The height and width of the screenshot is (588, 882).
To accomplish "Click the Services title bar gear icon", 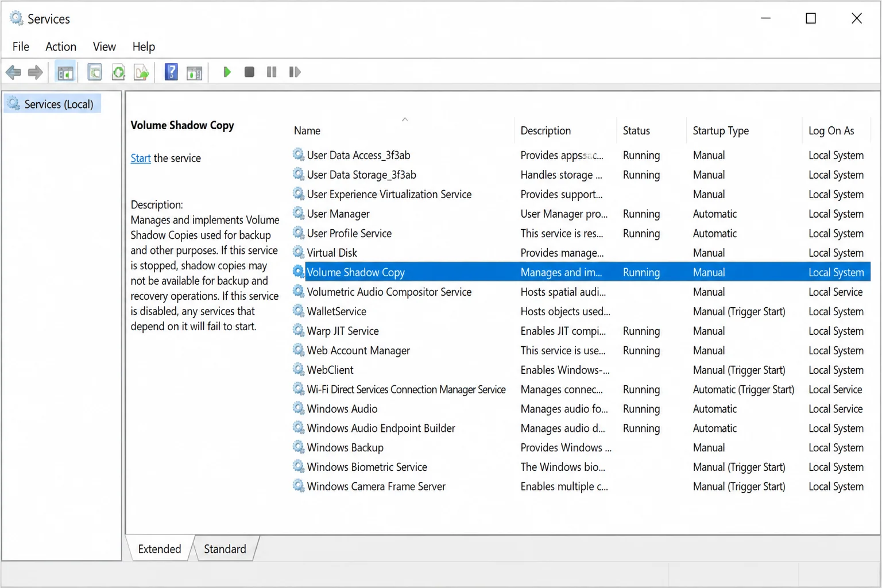I will coord(16,18).
